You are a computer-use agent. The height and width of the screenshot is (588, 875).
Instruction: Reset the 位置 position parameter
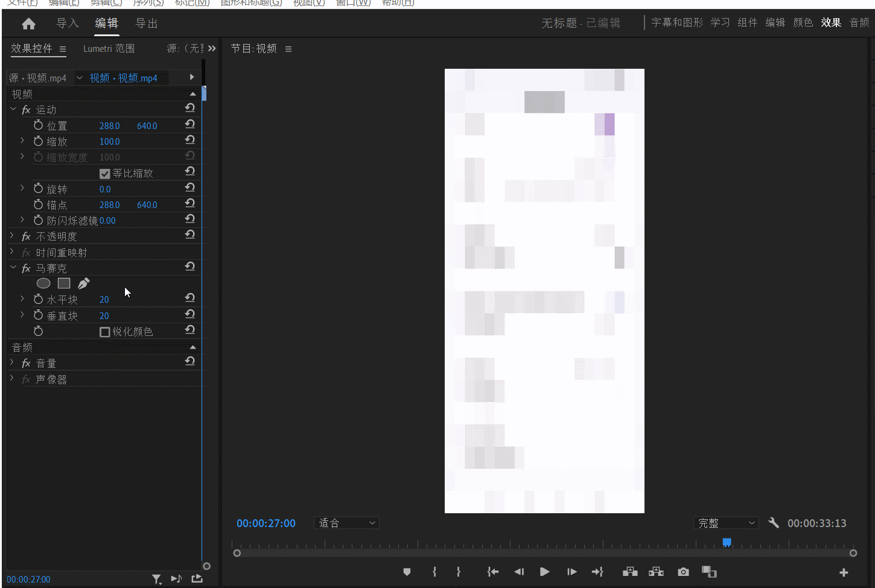point(190,124)
